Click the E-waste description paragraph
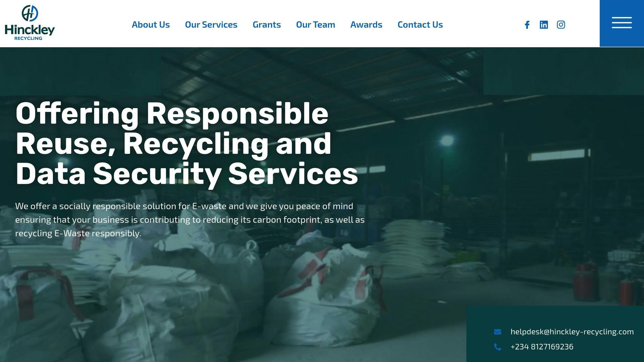 point(190,220)
